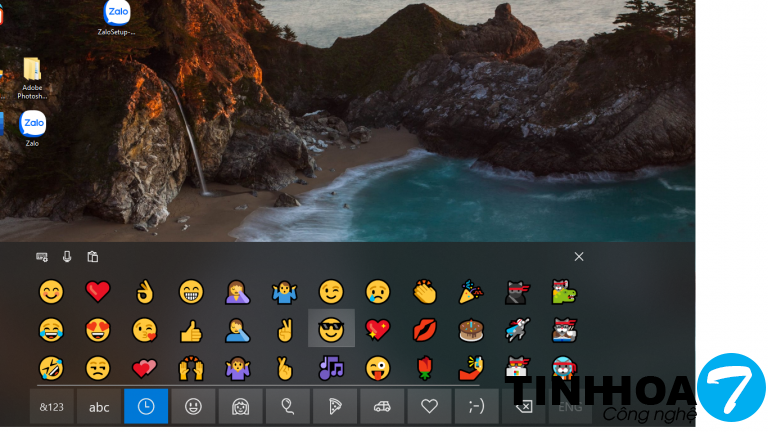Open keyboard layout settings icon
The image size is (768, 432).
pyautogui.click(x=42, y=257)
